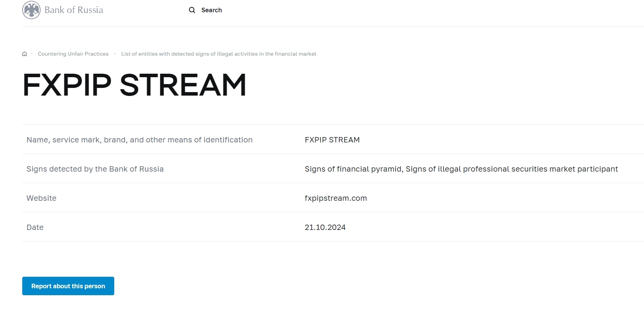Click the search magnifier icon

tap(192, 10)
